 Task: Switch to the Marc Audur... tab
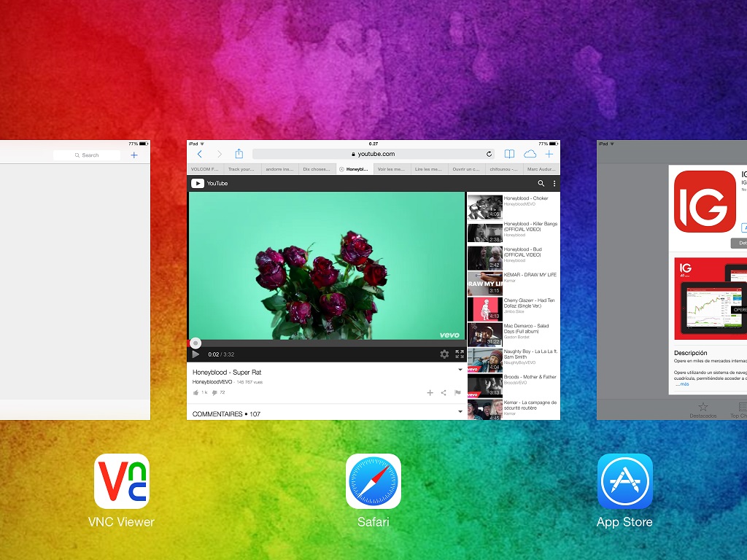click(541, 169)
